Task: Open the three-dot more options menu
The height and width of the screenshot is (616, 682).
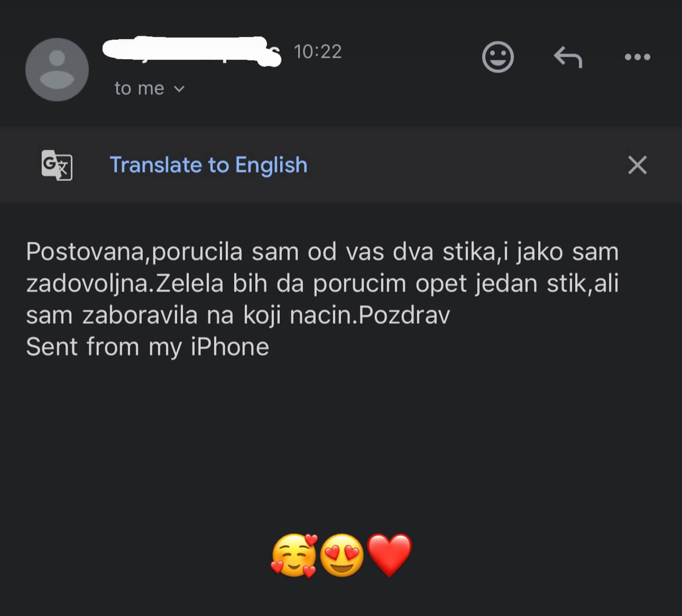Action: pyautogui.click(x=637, y=57)
